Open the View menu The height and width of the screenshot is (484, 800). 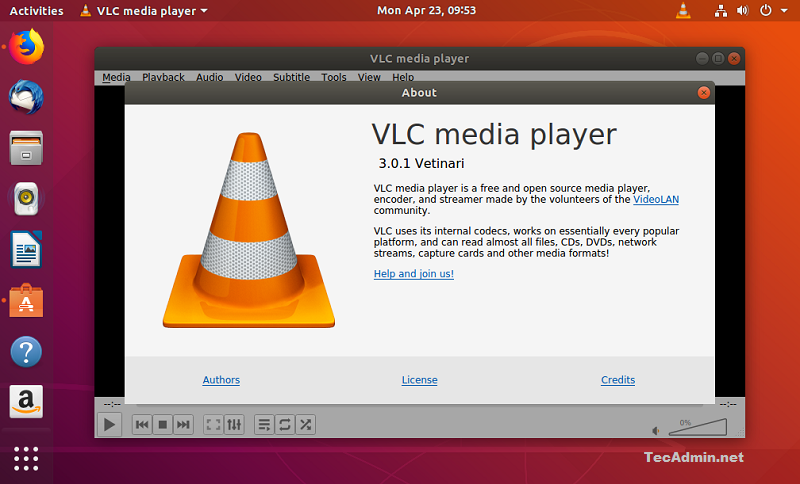pos(369,78)
